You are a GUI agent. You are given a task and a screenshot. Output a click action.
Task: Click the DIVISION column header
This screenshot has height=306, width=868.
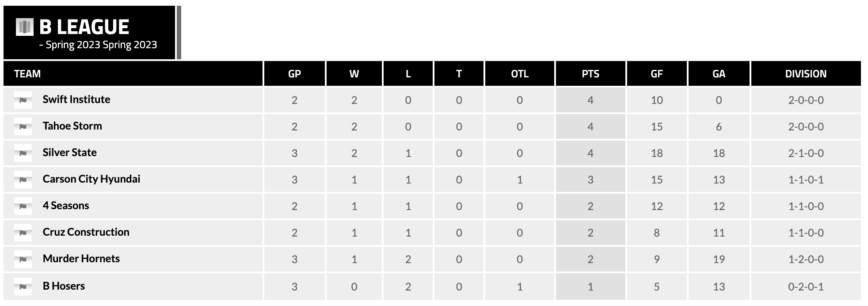(x=806, y=74)
